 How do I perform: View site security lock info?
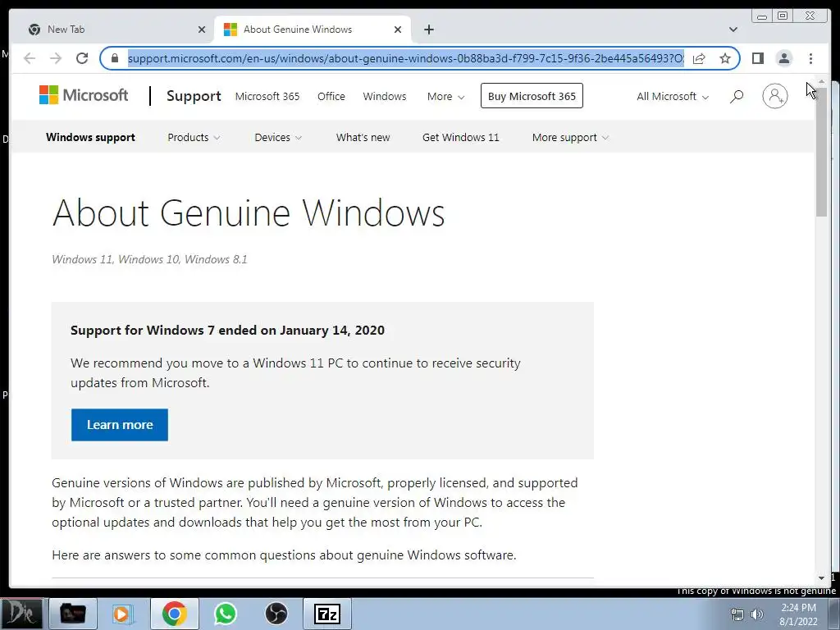point(114,58)
